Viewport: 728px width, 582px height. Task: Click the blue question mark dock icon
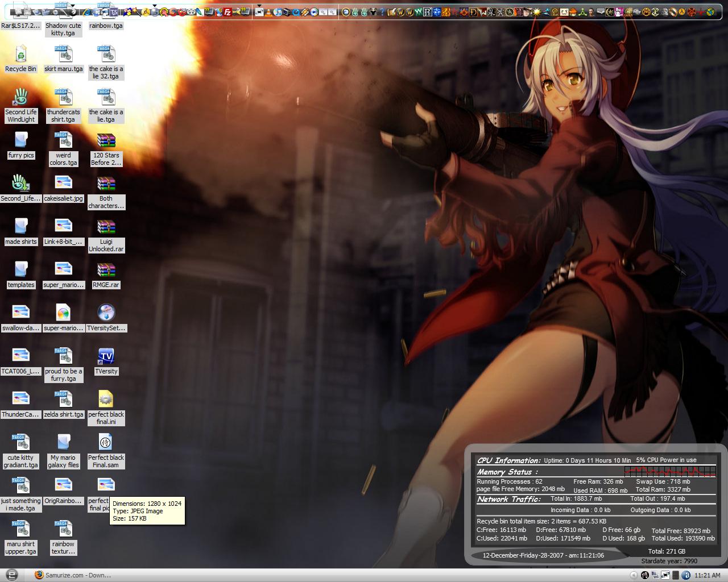(382, 12)
